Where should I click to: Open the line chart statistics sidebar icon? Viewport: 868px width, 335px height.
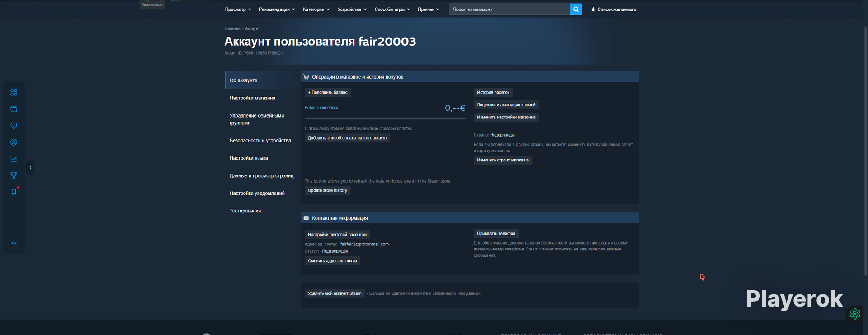coord(14,159)
